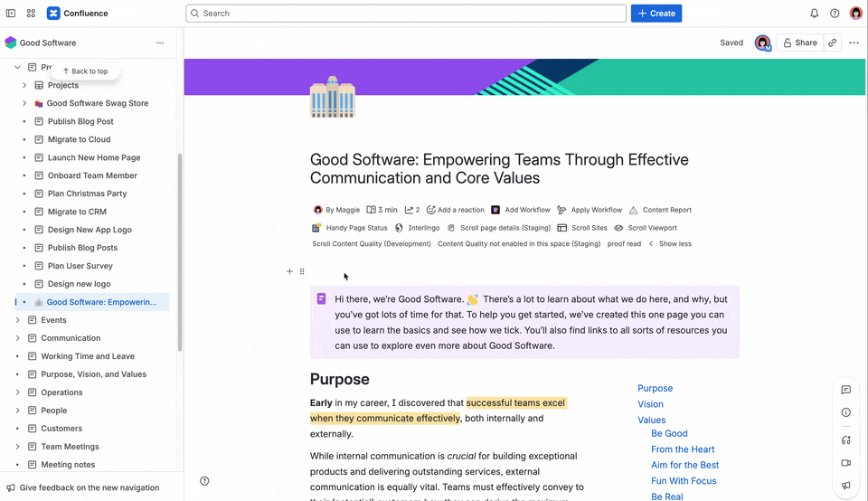This screenshot has width=868, height=501.
Task: Open Scroll Sites item
Action: coord(582,228)
